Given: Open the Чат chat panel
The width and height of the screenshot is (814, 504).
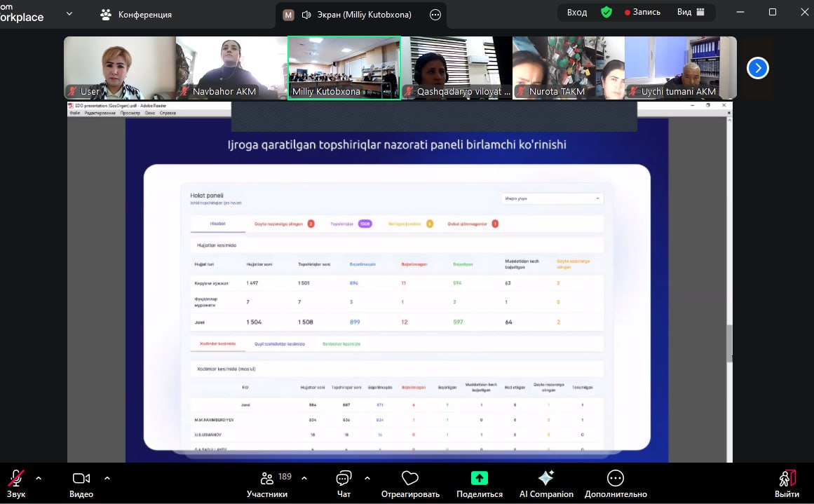Looking at the screenshot, I should pos(344,479).
